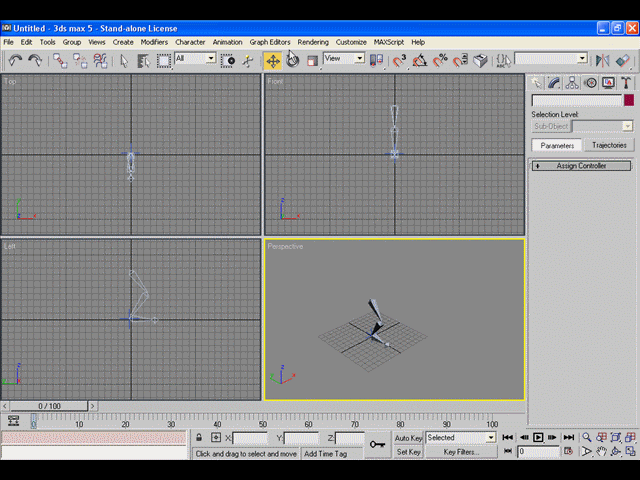The image size is (640, 480).
Task: Click the Play Animation button
Action: 538,438
